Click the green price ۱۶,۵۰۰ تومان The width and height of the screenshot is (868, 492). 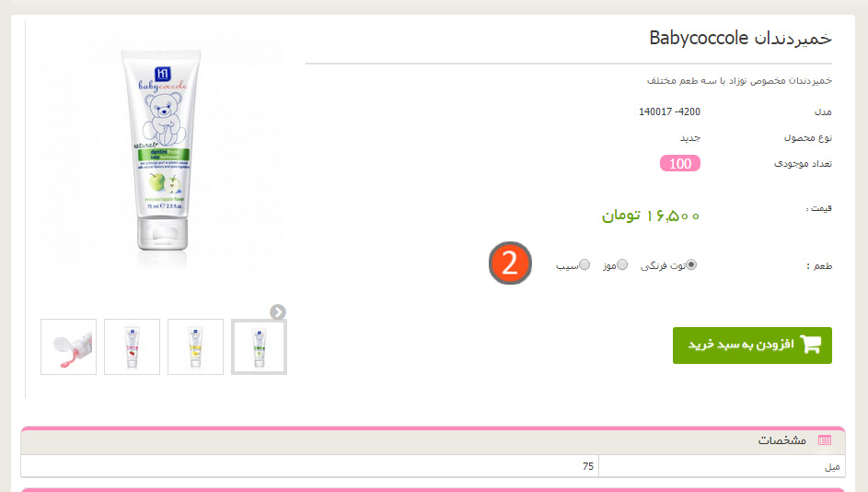coord(651,215)
